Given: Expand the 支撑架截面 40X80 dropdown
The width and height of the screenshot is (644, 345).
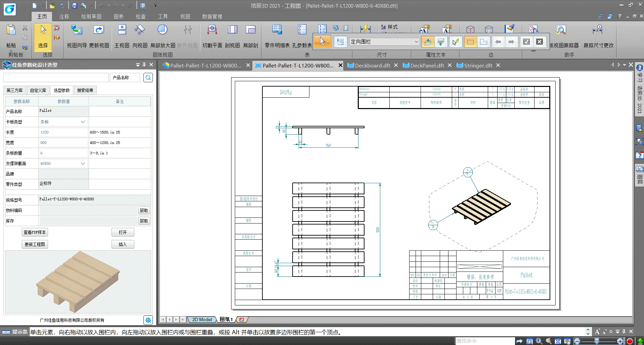Looking at the screenshot, I should 83,163.
